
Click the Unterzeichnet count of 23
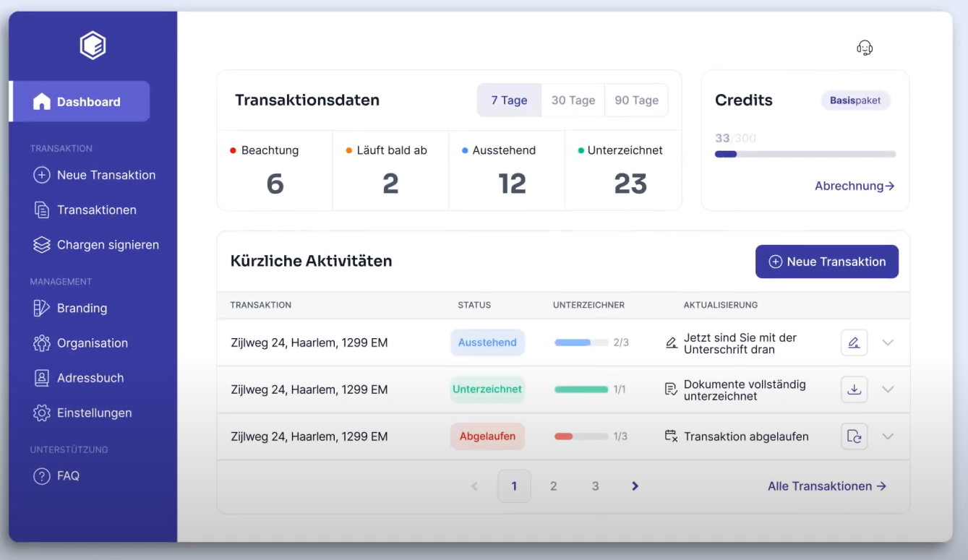[x=630, y=184]
